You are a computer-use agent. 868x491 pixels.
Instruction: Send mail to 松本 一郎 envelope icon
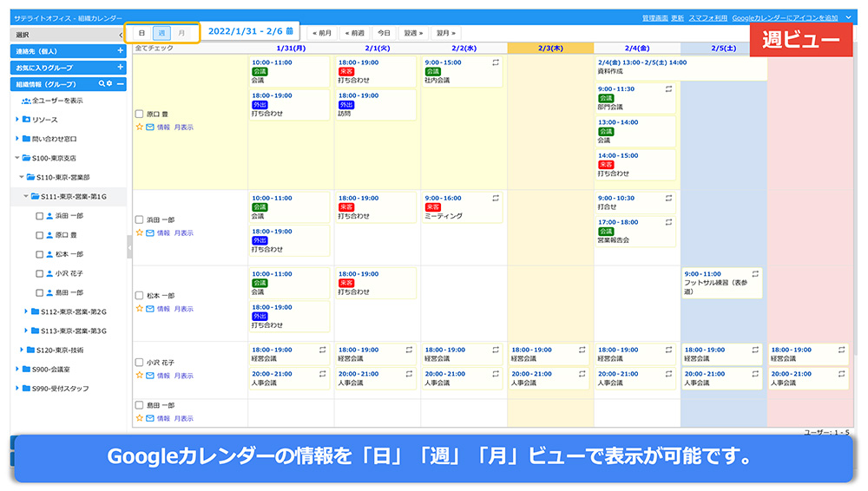coord(150,309)
